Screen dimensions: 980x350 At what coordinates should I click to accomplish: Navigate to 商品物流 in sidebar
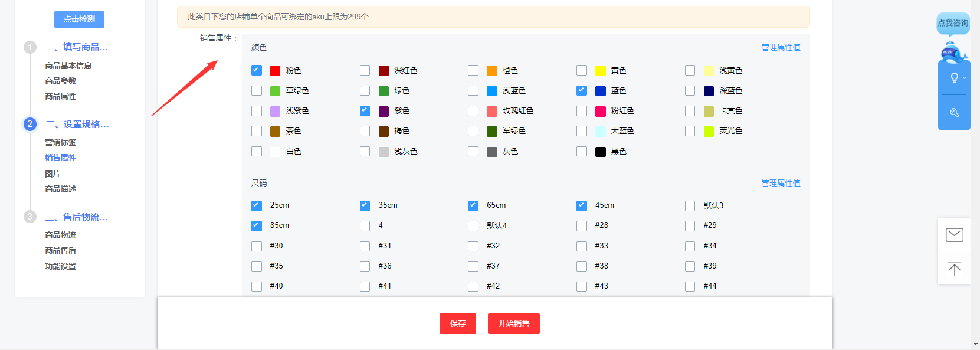[x=60, y=235]
